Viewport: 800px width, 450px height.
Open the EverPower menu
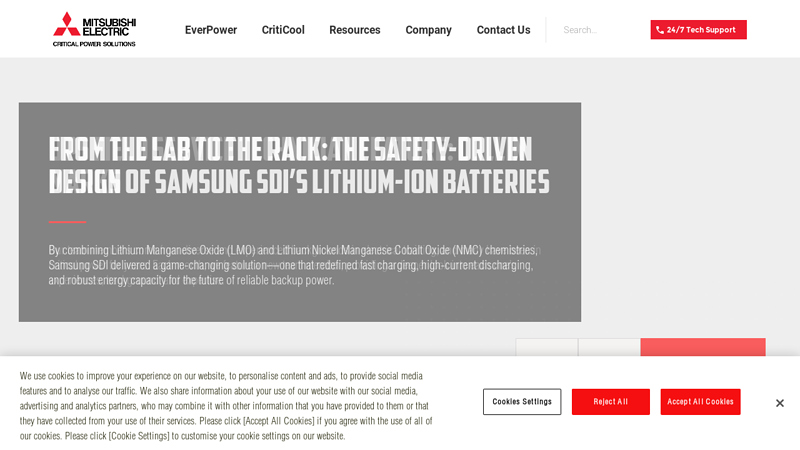(211, 30)
